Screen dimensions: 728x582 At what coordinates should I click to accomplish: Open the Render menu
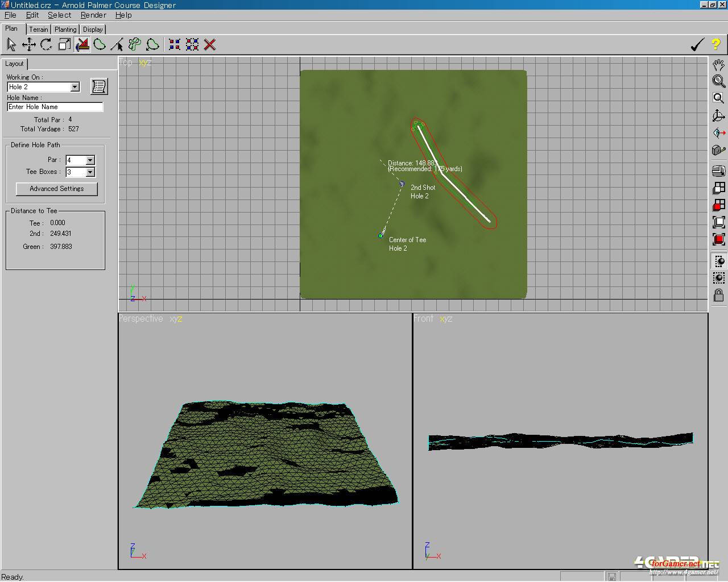coord(93,15)
